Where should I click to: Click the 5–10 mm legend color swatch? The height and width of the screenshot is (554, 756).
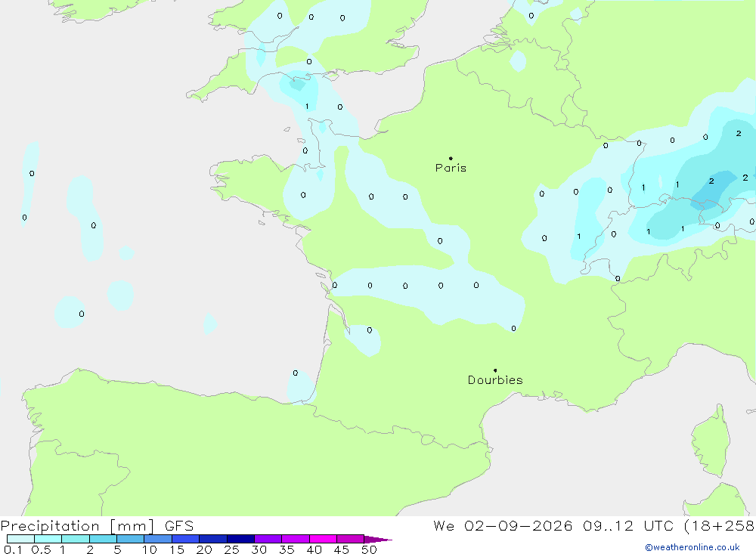click(x=131, y=539)
